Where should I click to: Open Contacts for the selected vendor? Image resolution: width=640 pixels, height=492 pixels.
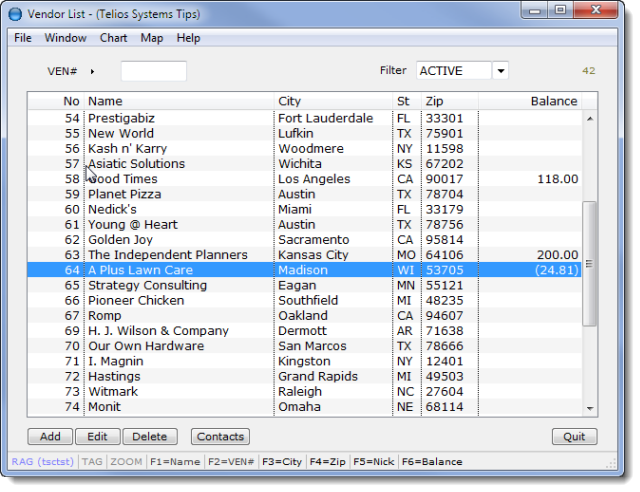click(x=220, y=437)
